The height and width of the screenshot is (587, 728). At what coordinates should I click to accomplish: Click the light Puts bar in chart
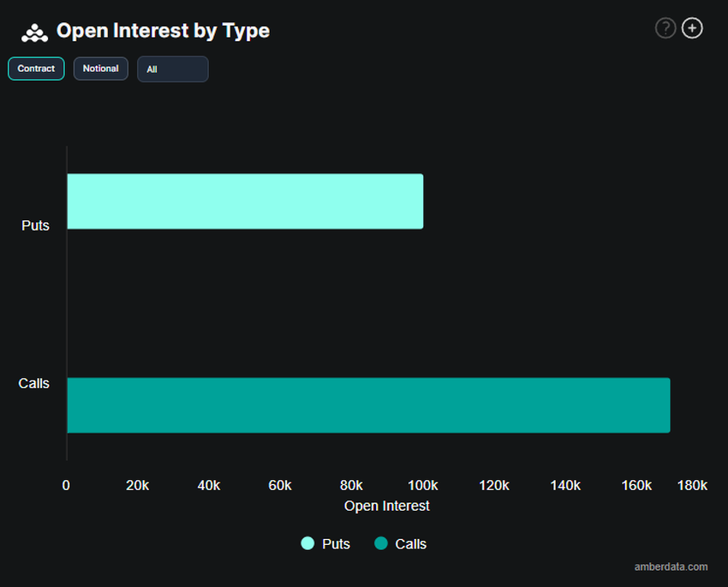[x=245, y=201]
